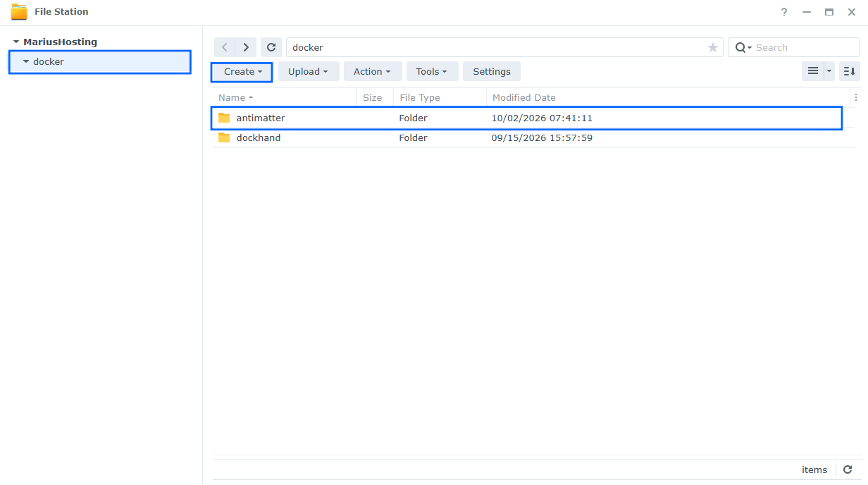This screenshot has height=485, width=868.
Task: Click the items count label
Action: pos(814,469)
